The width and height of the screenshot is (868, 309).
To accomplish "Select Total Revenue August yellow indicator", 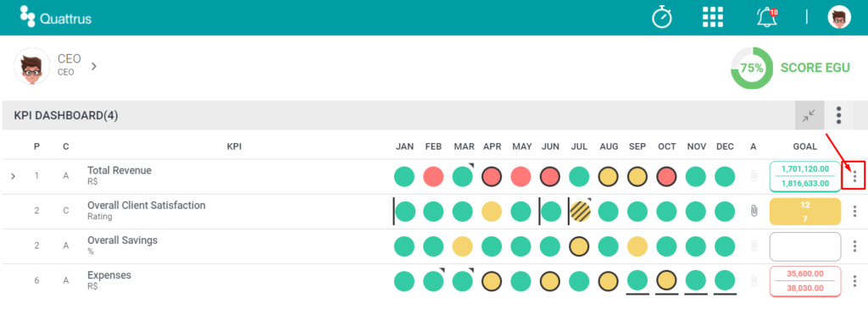I will (609, 176).
